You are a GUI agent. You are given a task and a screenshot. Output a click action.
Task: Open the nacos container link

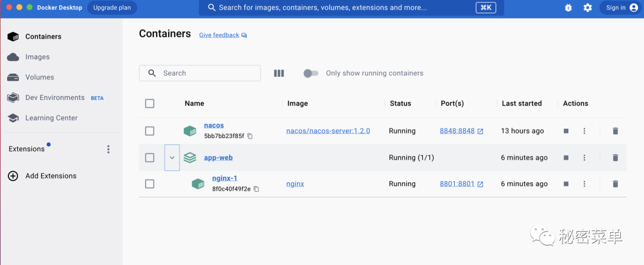(x=214, y=126)
